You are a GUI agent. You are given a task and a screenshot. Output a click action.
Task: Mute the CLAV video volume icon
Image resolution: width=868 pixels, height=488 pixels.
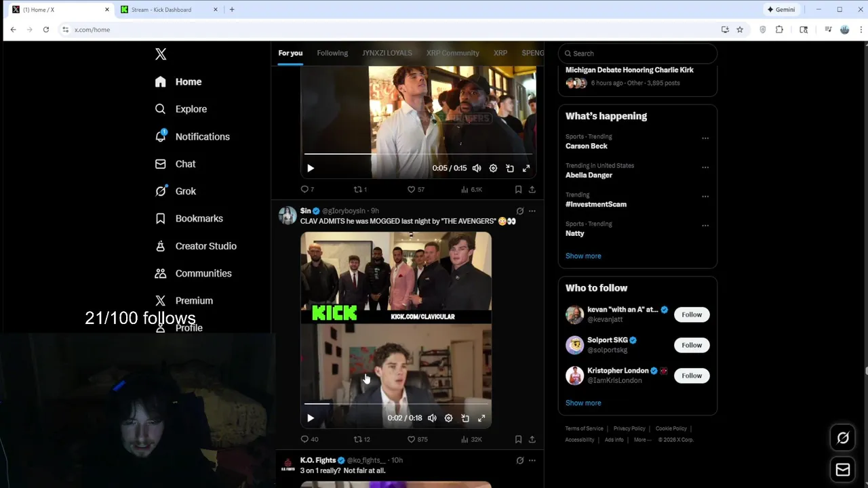click(x=432, y=418)
